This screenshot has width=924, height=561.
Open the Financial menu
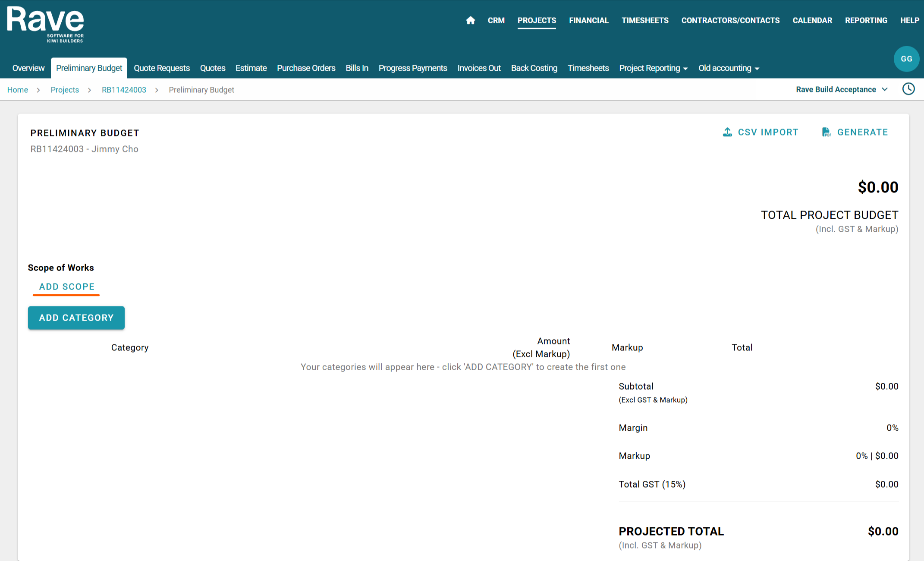tap(588, 20)
